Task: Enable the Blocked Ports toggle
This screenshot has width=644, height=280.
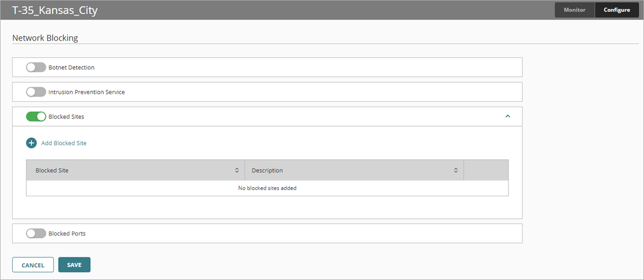Action: tap(36, 233)
